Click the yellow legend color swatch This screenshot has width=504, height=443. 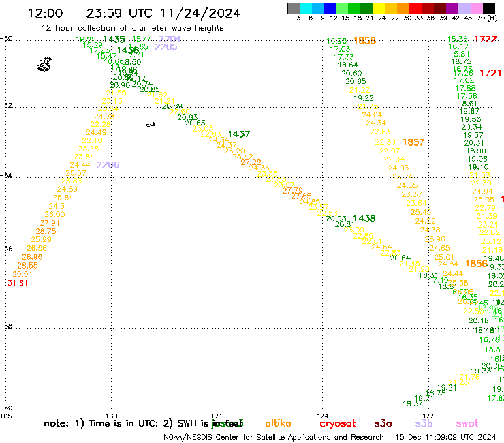(x=379, y=8)
